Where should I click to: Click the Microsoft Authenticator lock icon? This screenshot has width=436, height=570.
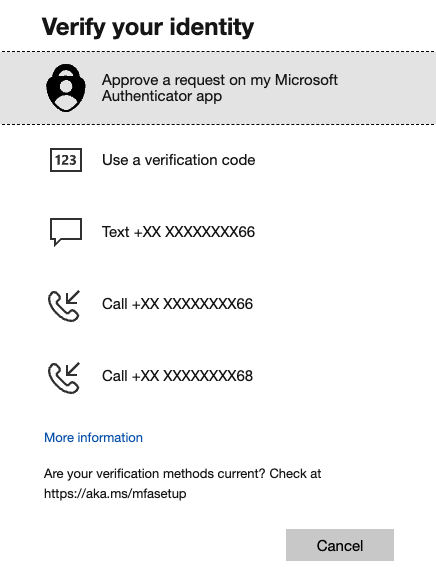[66, 88]
